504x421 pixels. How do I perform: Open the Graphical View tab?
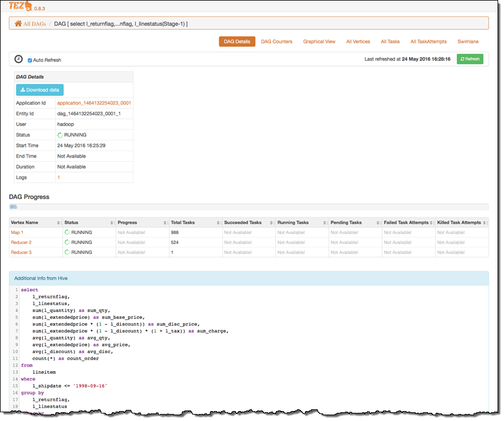tap(319, 42)
